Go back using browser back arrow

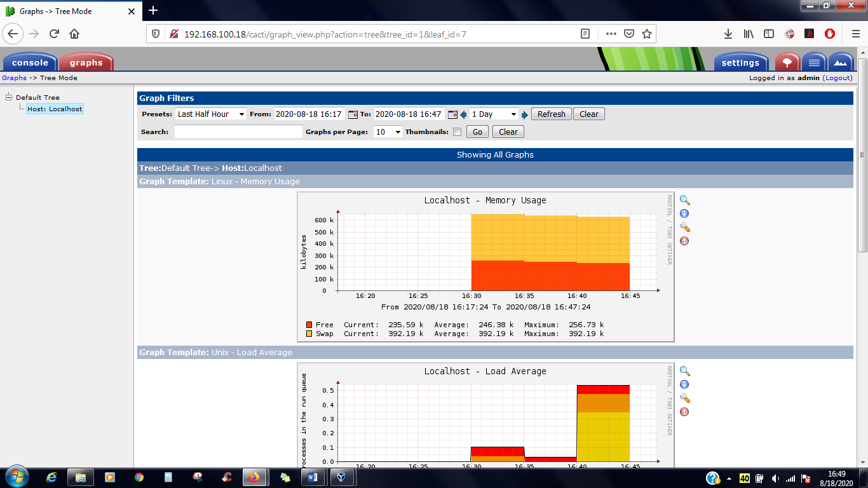click(x=13, y=34)
